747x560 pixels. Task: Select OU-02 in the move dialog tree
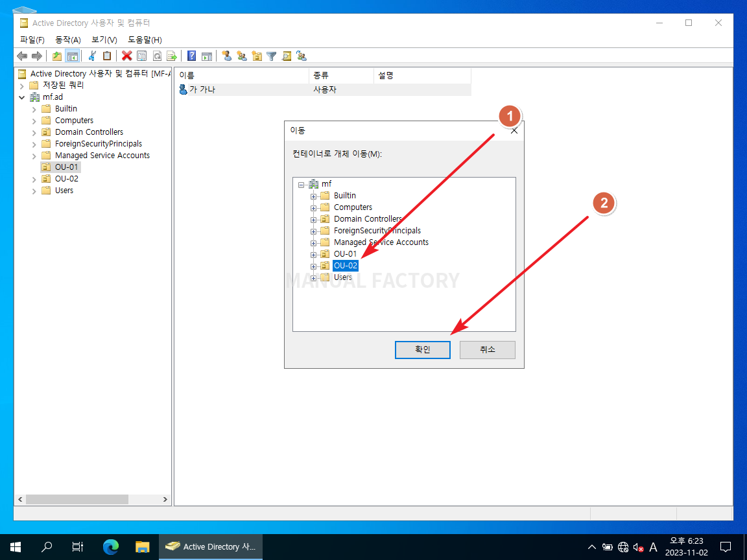pos(346,266)
